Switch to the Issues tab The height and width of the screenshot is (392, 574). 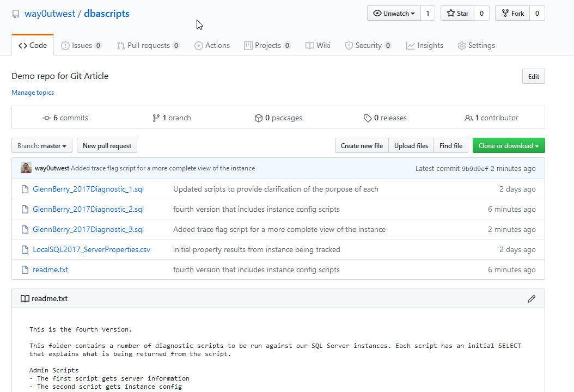click(81, 46)
